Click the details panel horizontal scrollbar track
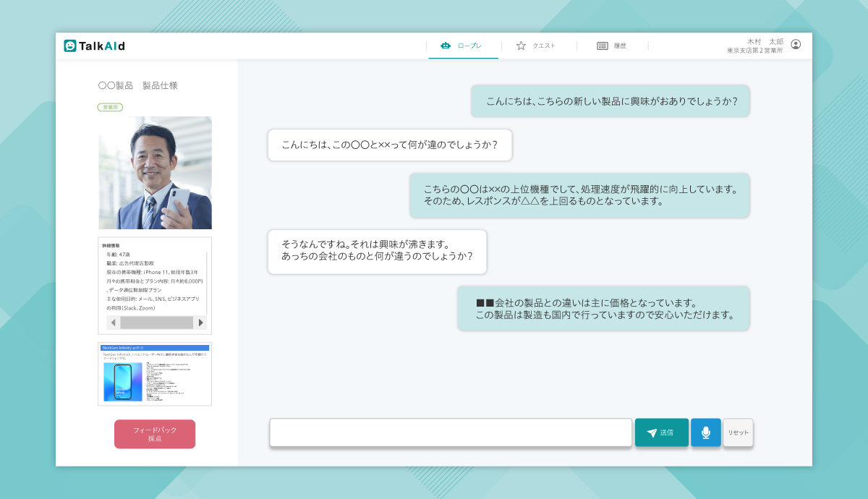Image resolution: width=868 pixels, height=499 pixels. [155, 323]
